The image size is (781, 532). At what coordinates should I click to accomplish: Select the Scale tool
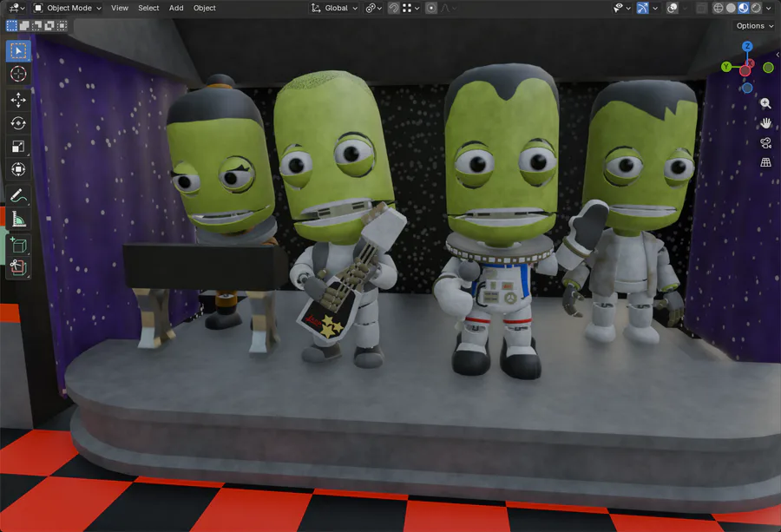[18, 147]
